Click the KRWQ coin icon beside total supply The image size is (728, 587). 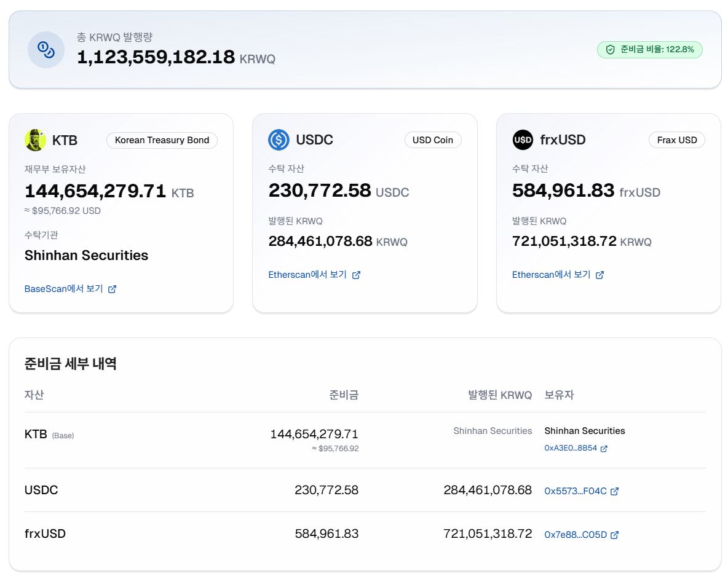46,50
